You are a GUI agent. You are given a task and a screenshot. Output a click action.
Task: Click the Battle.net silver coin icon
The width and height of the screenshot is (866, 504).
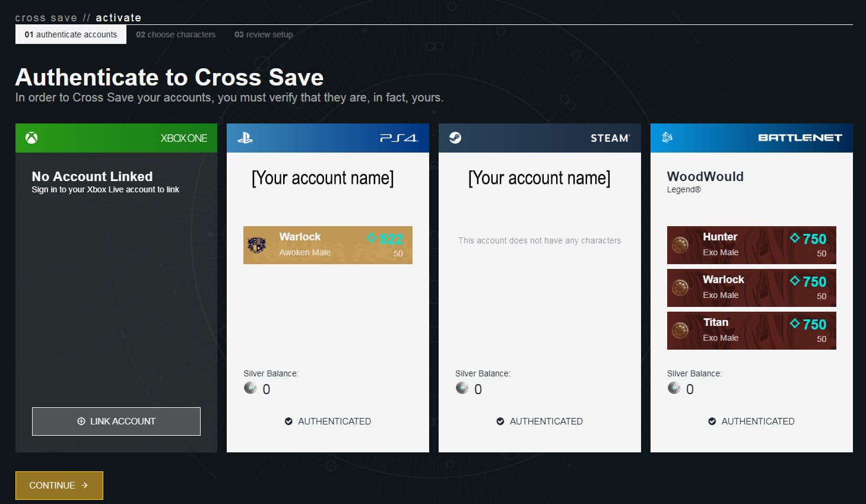coord(674,388)
